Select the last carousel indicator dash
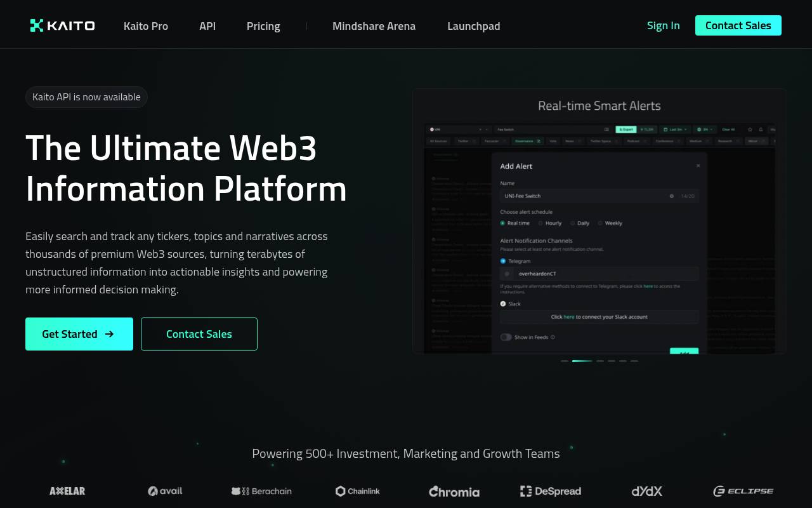This screenshot has width=812, height=508. pyautogui.click(x=634, y=361)
